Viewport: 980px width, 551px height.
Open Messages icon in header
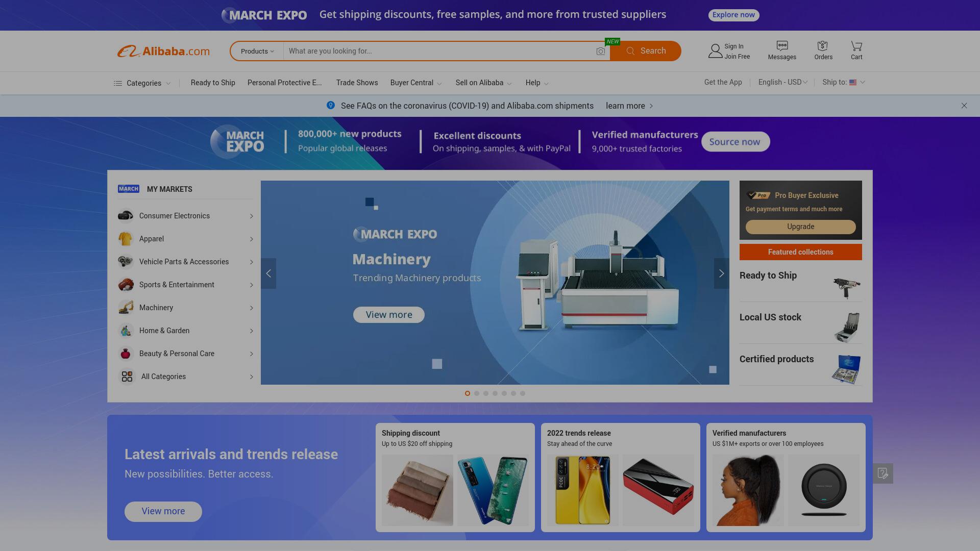tap(782, 45)
